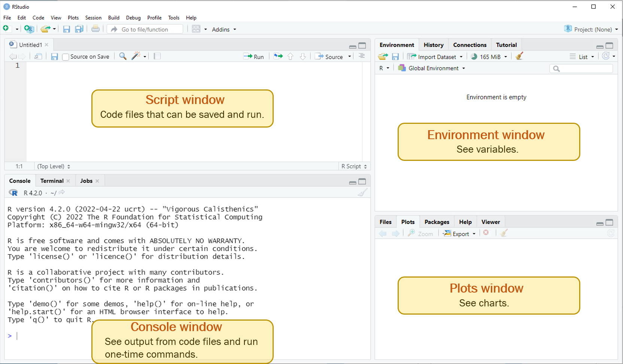Click the Source button in script editor
The width and height of the screenshot is (623, 364).
pos(329,56)
